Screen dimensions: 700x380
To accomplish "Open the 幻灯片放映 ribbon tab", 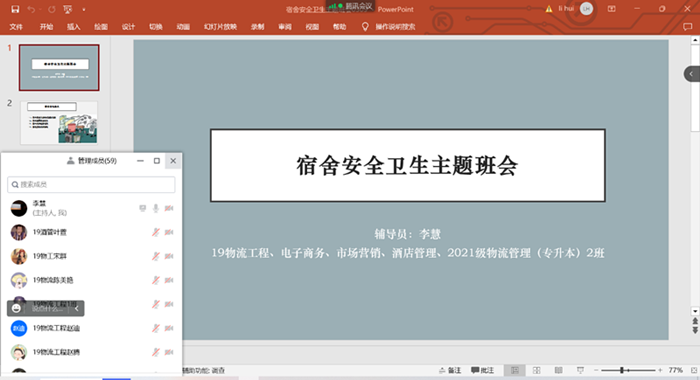I will pyautogui.click(x=220, y=27).
